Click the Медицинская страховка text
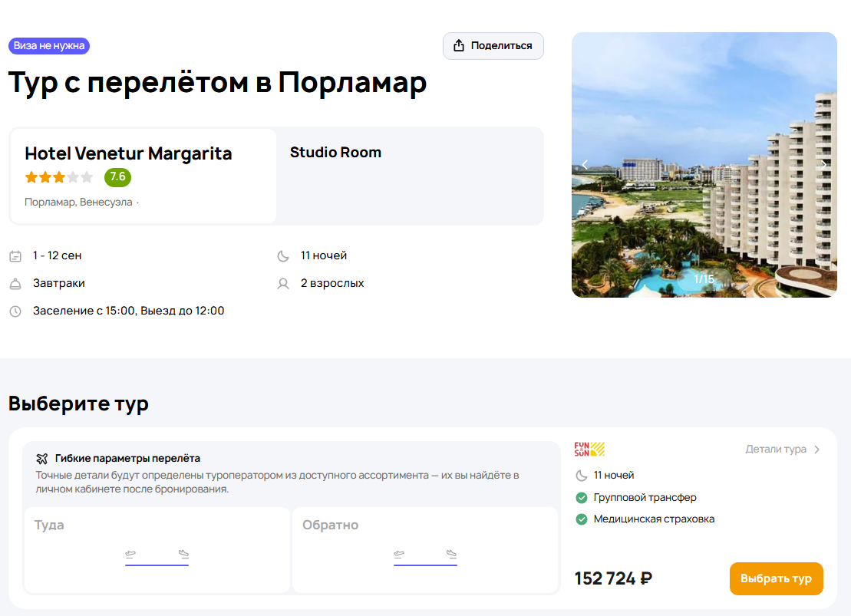 654,519
